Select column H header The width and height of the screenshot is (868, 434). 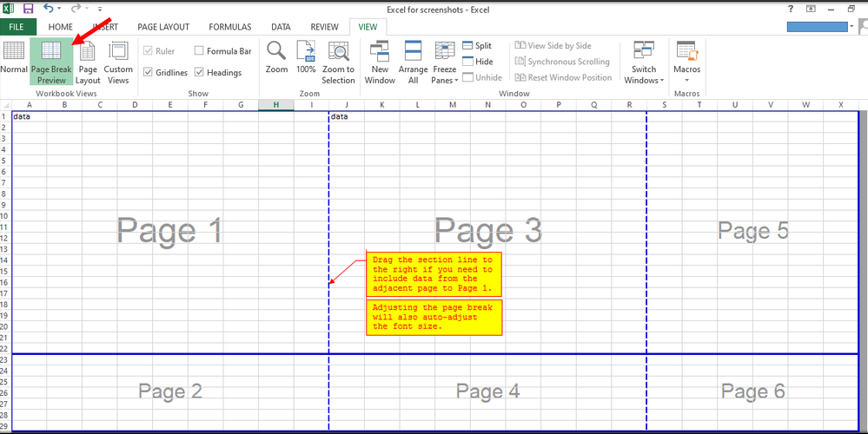pyautogui.click(x=275, y=105)
